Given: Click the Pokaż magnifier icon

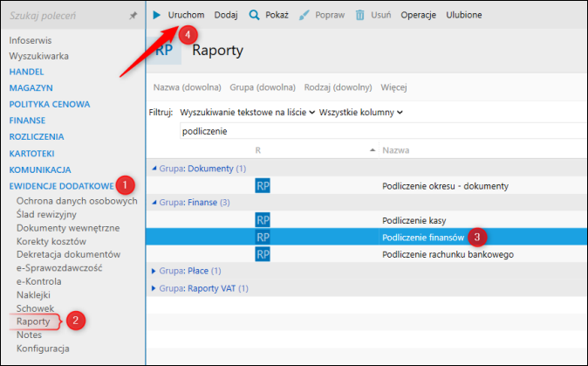Looking at the screenshot, I should 254,15.
